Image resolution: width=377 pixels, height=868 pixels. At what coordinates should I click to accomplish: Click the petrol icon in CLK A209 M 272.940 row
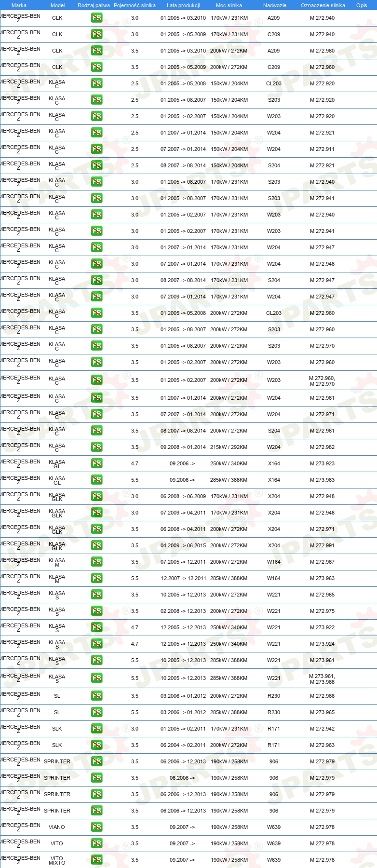click(96, 18)
